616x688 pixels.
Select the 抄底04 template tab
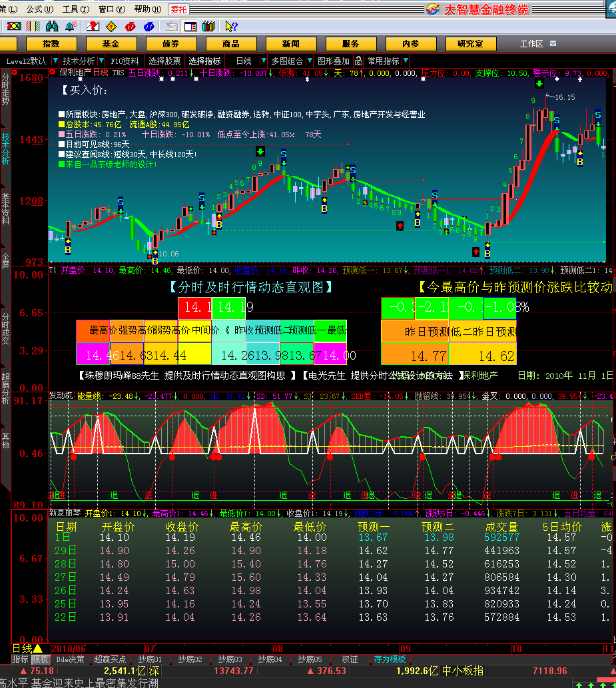[270, 659]
